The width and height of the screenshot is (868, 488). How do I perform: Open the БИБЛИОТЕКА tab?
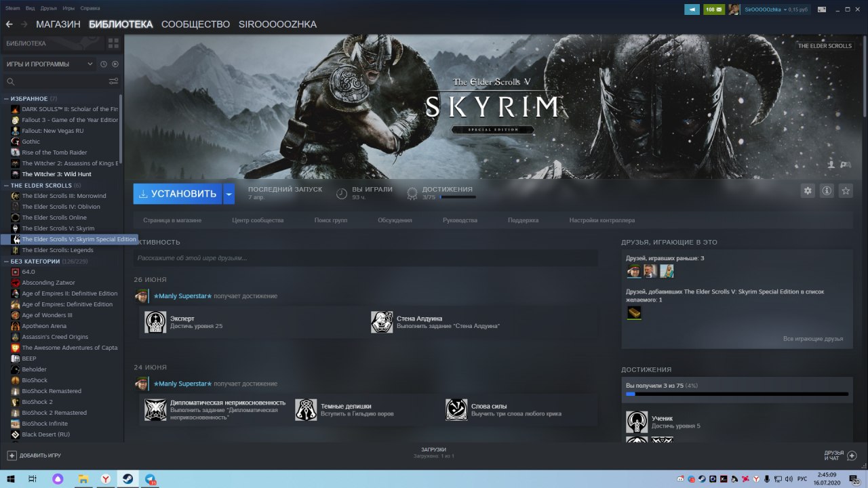[x=121, y=24]
